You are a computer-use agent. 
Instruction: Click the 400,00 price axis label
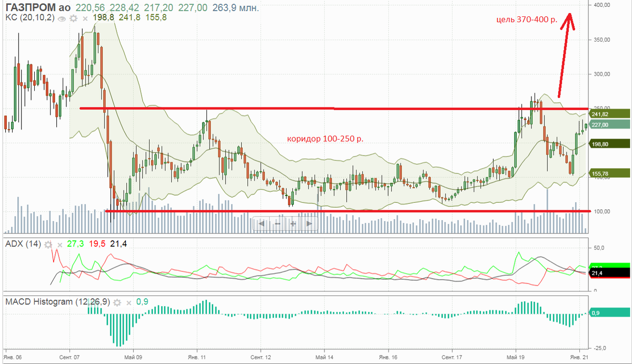[601, 5]
